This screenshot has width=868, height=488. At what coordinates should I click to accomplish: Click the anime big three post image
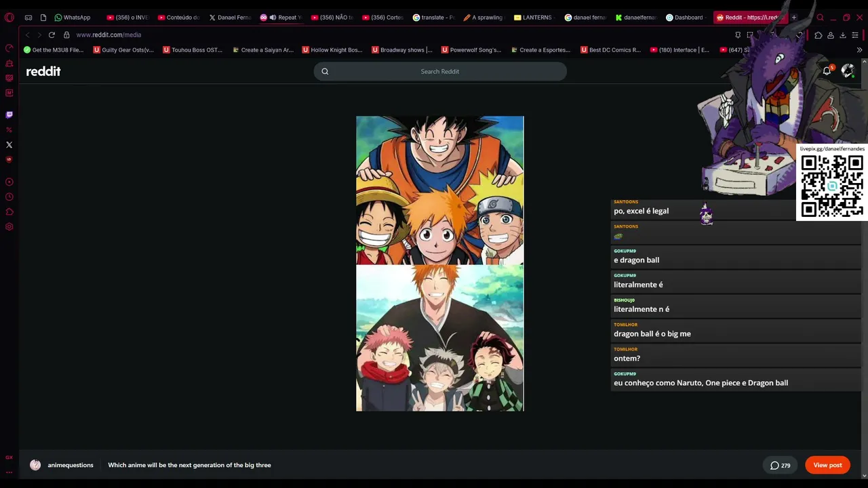point(440,264)
